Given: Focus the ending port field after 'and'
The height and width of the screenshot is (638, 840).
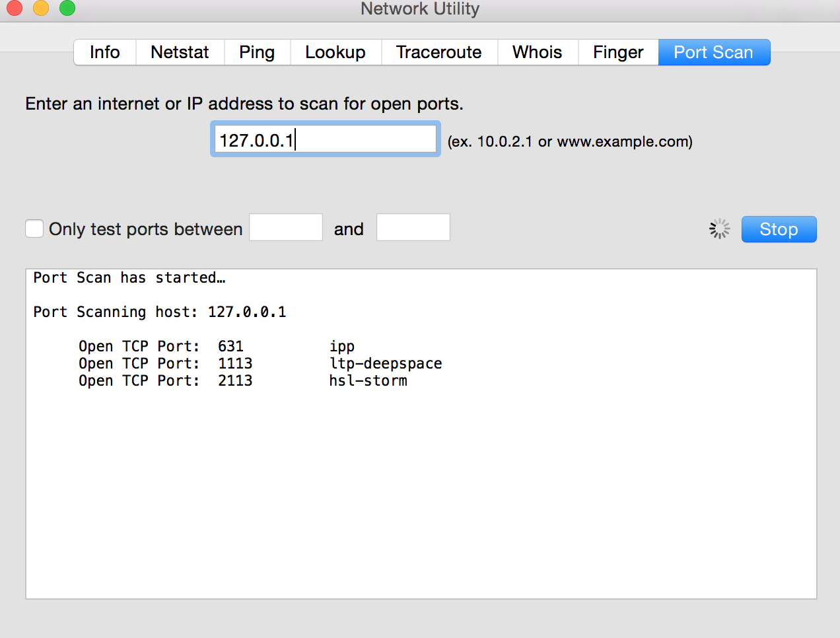Looking at the screenshot, I should coord(413,227).
